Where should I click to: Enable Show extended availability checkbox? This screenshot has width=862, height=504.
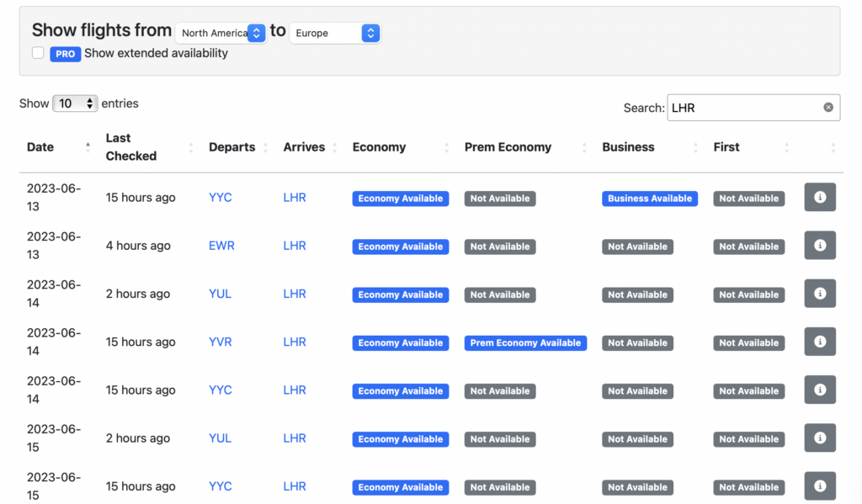pos(38,53)
